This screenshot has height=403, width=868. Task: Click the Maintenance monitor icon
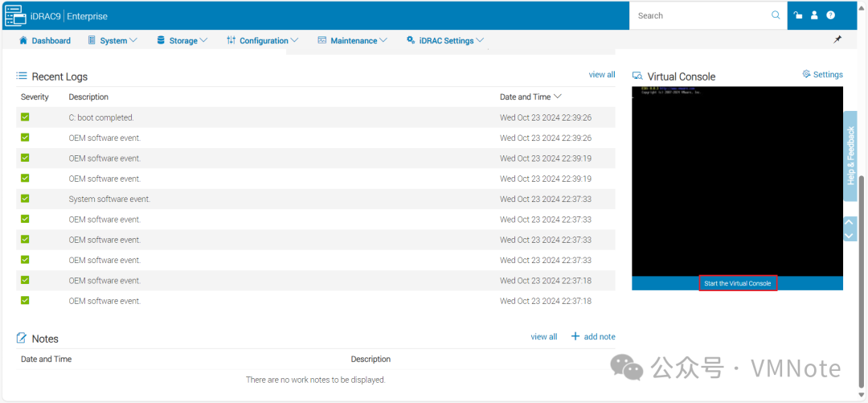click(322, 40)
